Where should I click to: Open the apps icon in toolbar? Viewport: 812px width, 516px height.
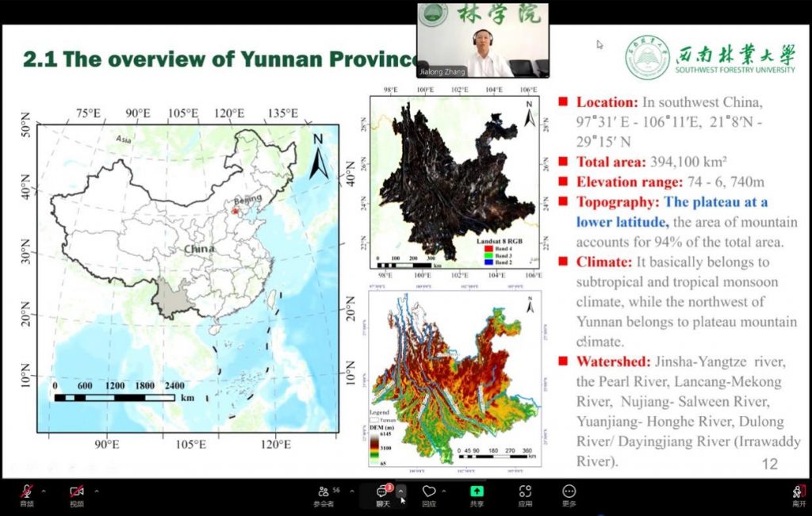click(x=525, y=493)
